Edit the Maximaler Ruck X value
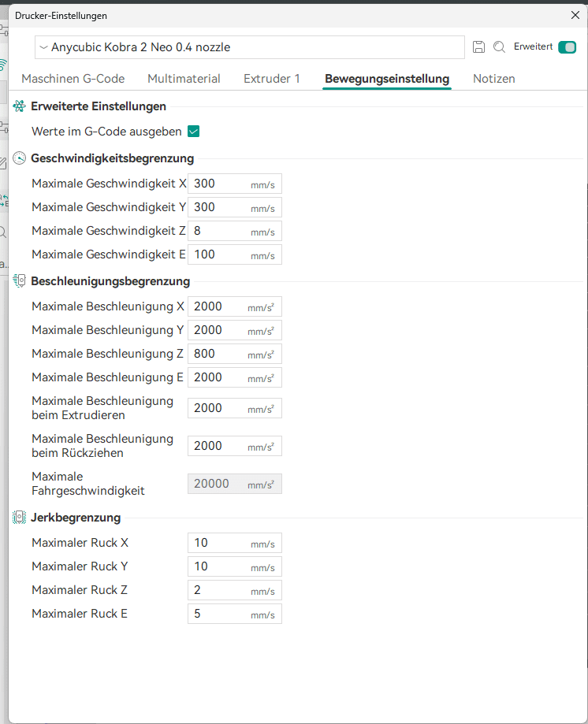The width and height of the screenshot is (588, 724). [x=218, y=543]
